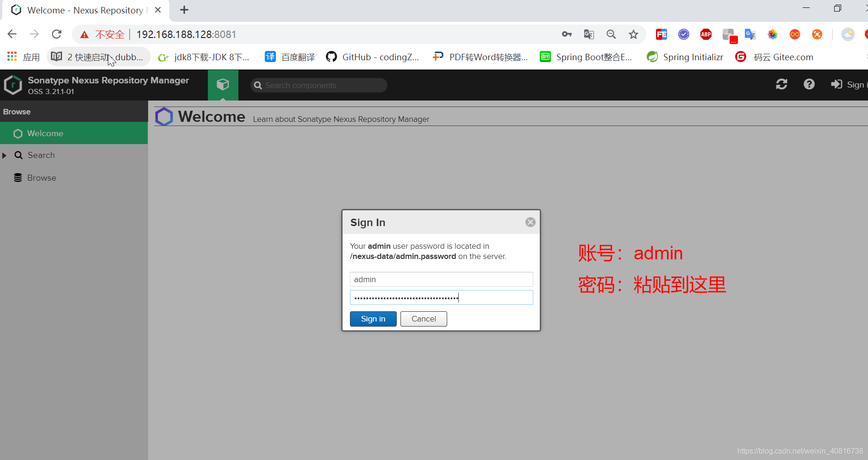Click the Sonatype Nexus logo icon
Screen dimensions: 868x460
pyautogui.click(x=12, y=85)
